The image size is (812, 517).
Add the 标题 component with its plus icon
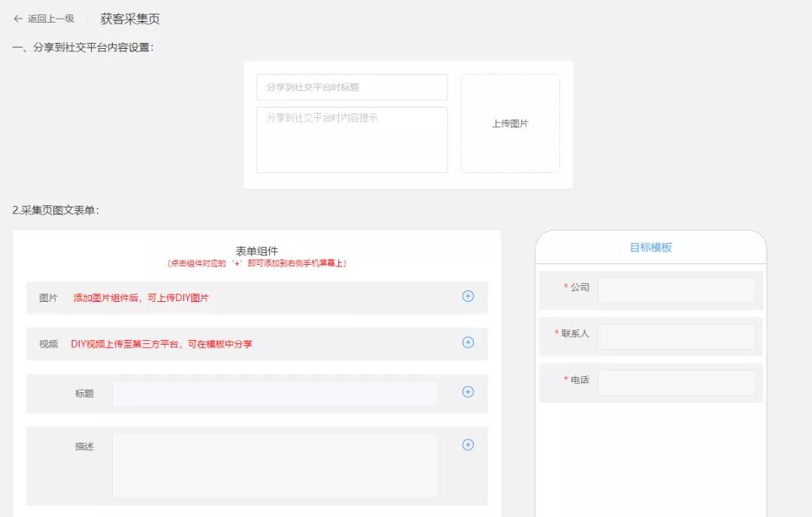tap(468, 391)
